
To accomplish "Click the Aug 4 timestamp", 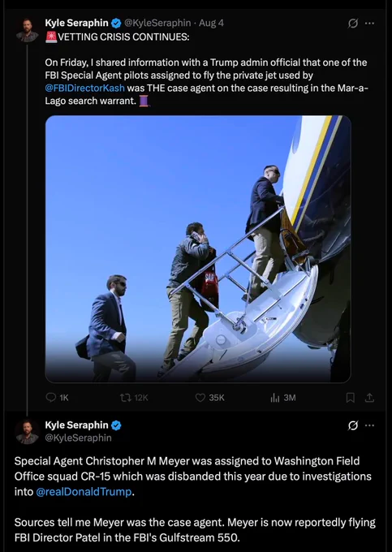I will click(211, 24).
